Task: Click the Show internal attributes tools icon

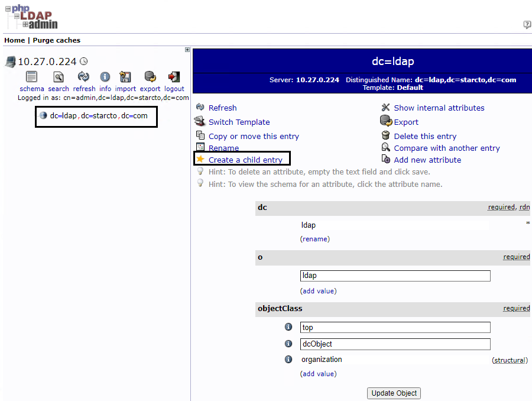Action: [385, 107]
